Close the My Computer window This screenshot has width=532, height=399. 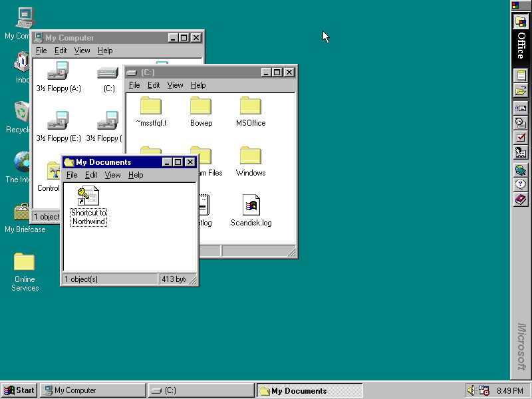click(196, 38)
